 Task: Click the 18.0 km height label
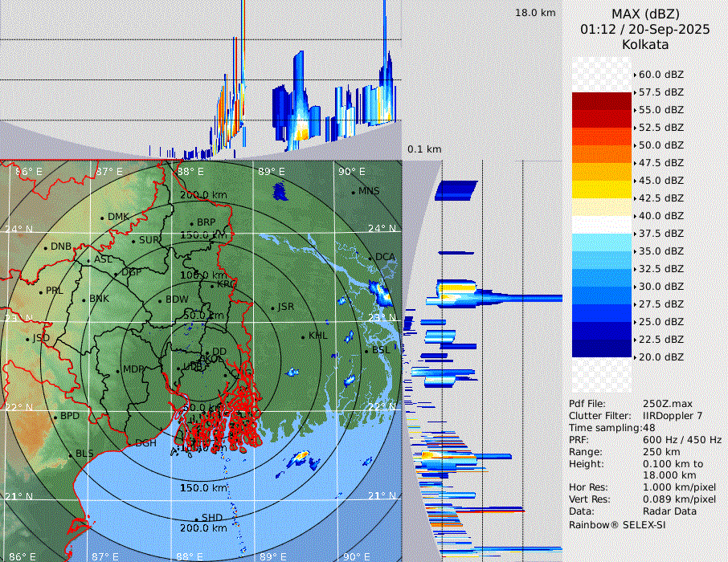click(x=535, y=13)
